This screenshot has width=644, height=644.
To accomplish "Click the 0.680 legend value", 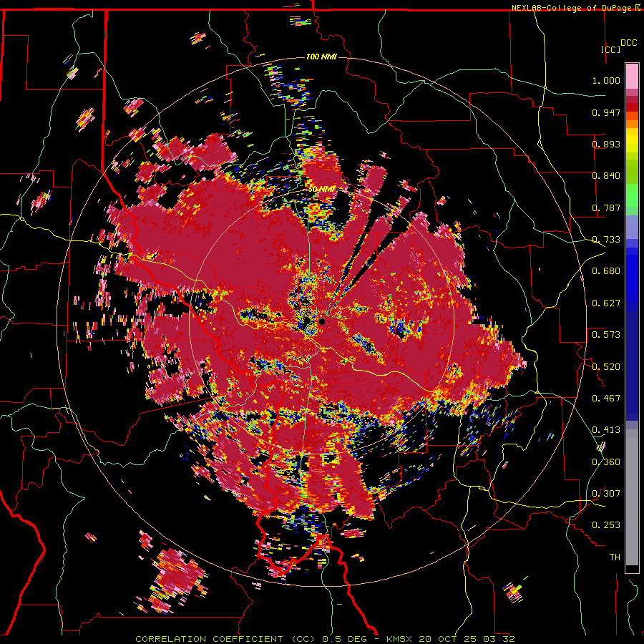I will click(606, 271).
